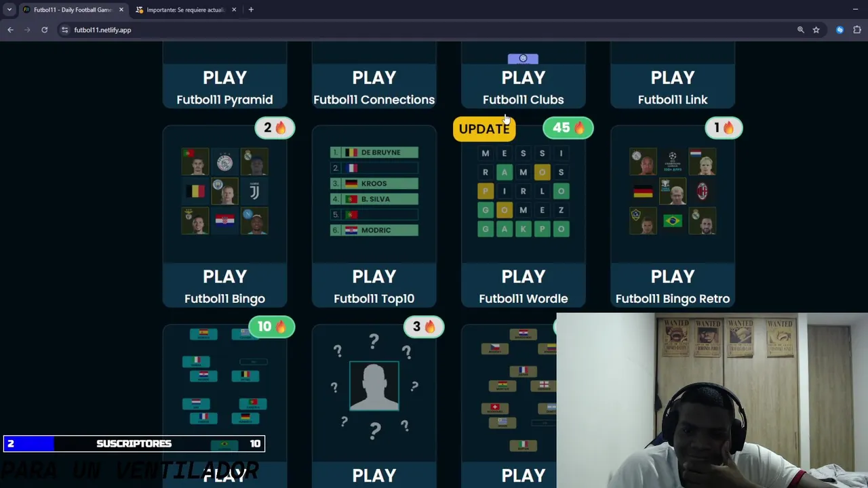Reload the futbol11 page
Image resolution: width=868 pixels, height=488 pixels.
(45, 30)
